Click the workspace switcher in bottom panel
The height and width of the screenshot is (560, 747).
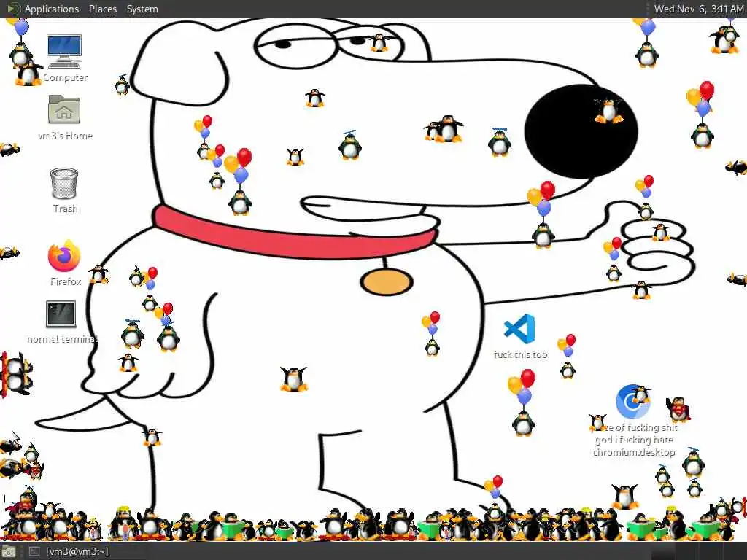point(698,551)
